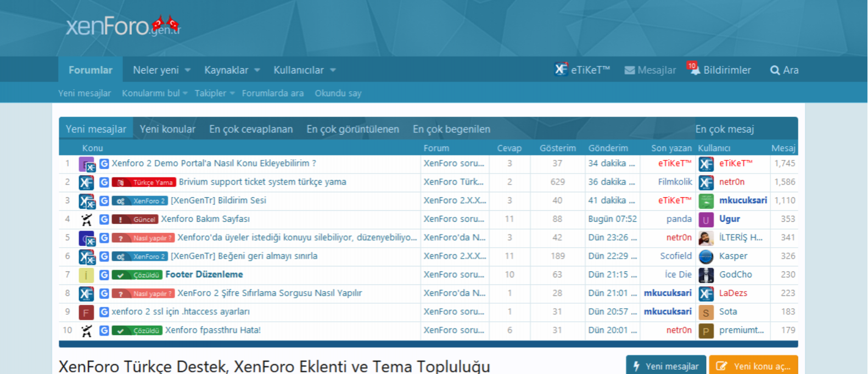Click the Ara search magnifier icon
This screenshot has height=374, width=868.
(775, 70)
